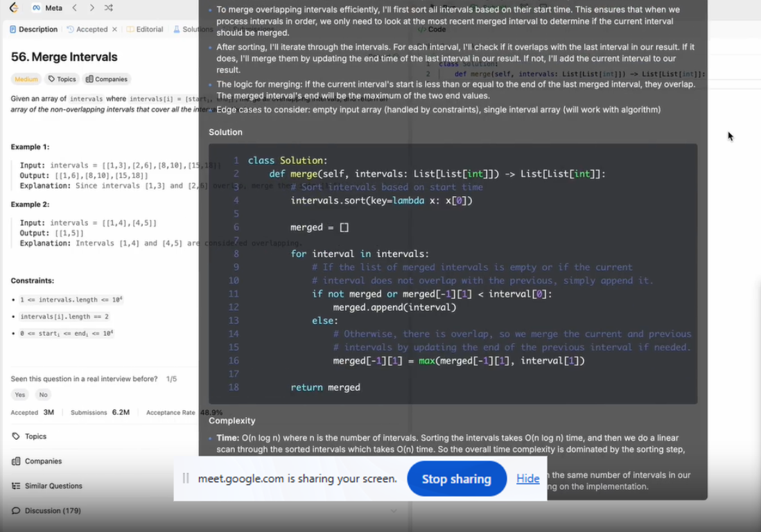Click the LeetCode logo icon
761x532 pixels.
14,8
